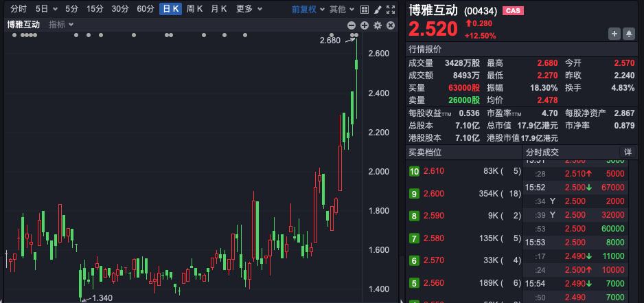Image resolution: width=644 pixels, height=303 pixels.
Task: Click the 2.680 high price label on chart
Action: (x=330, y=41)
